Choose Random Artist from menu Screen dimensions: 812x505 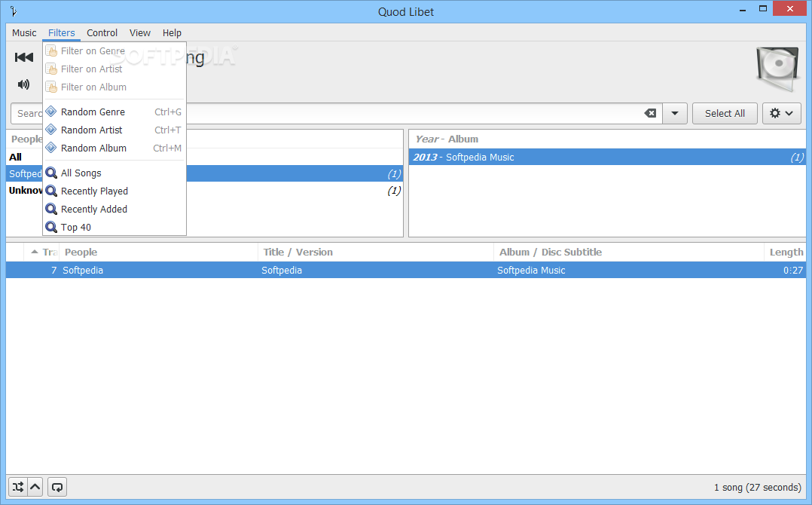tap(114, 130)
